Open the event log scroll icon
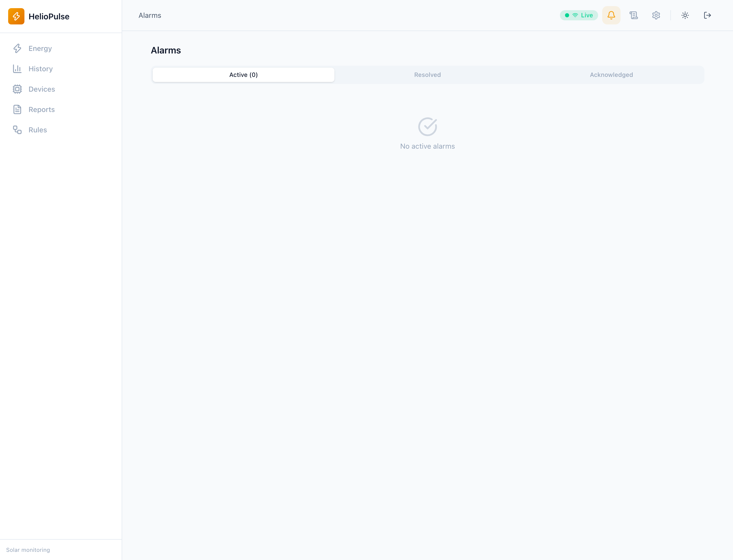733x560 pixels. 633,15
